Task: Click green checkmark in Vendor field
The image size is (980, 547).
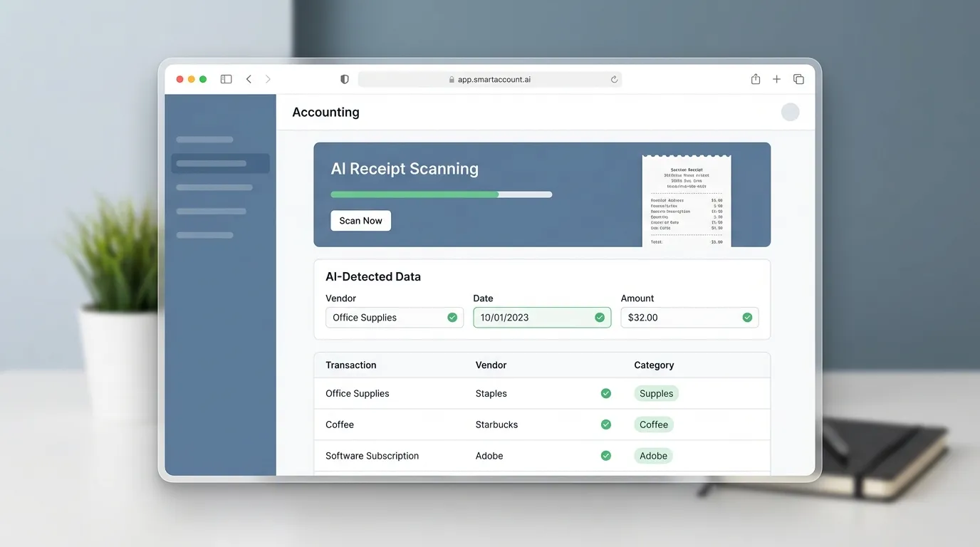Action: tap(452, 318)
